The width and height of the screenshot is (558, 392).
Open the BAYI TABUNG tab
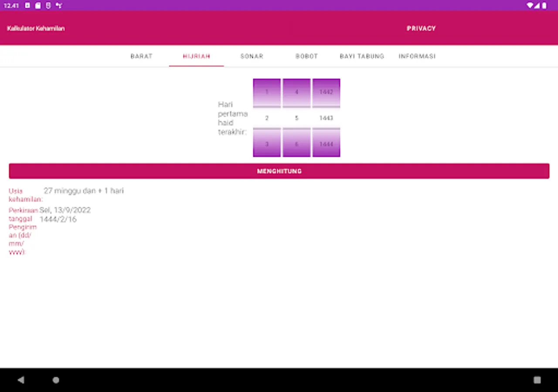(362, 56)
